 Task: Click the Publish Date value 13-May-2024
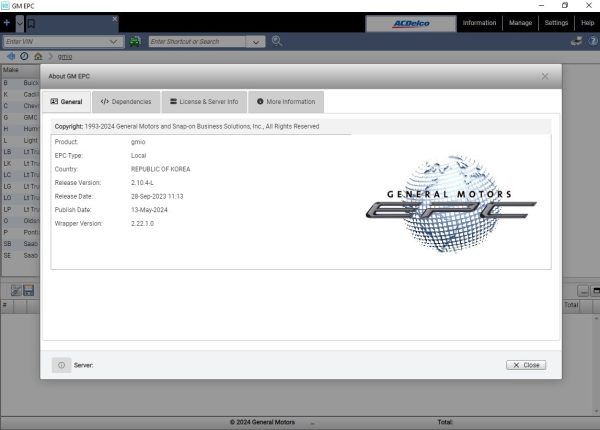click(x=149, y=210)
